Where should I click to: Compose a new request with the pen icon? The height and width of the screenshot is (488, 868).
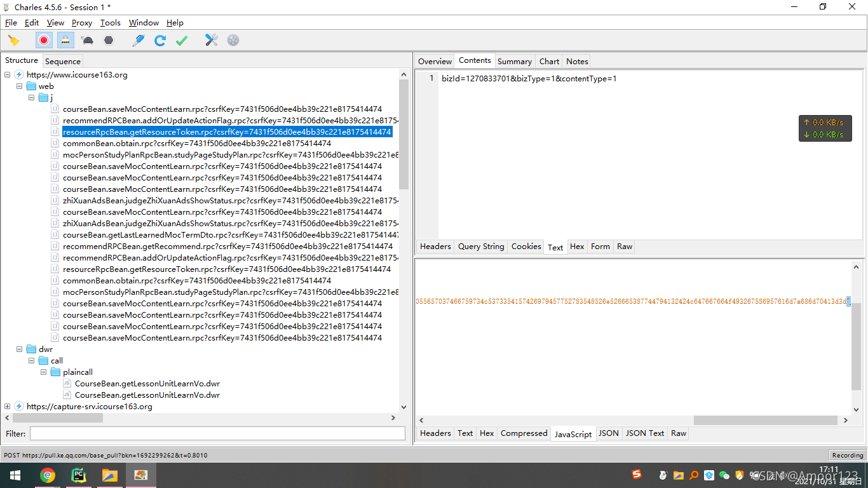click(x=139, y=41)
